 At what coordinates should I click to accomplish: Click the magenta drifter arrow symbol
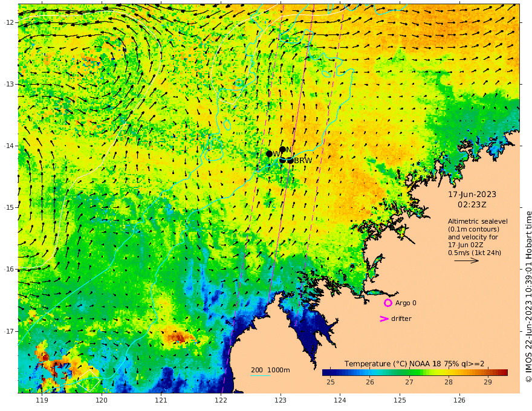coord(384,319)
